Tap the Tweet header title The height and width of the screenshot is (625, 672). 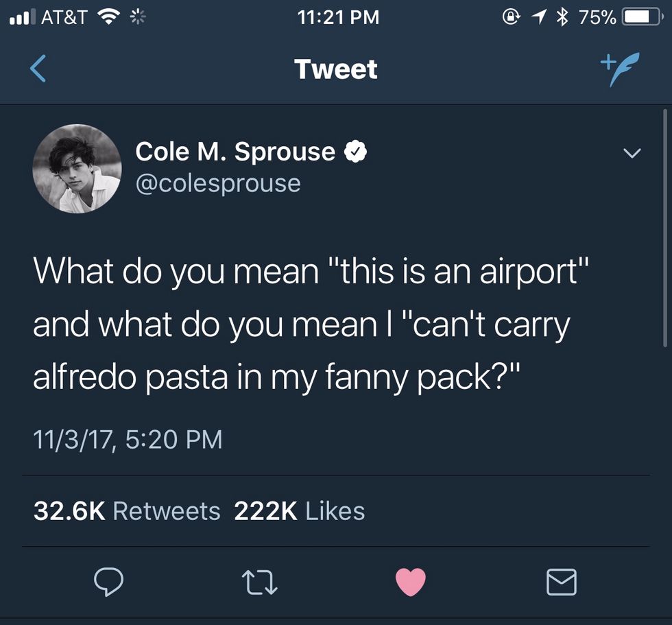click(x=335, y=69)
